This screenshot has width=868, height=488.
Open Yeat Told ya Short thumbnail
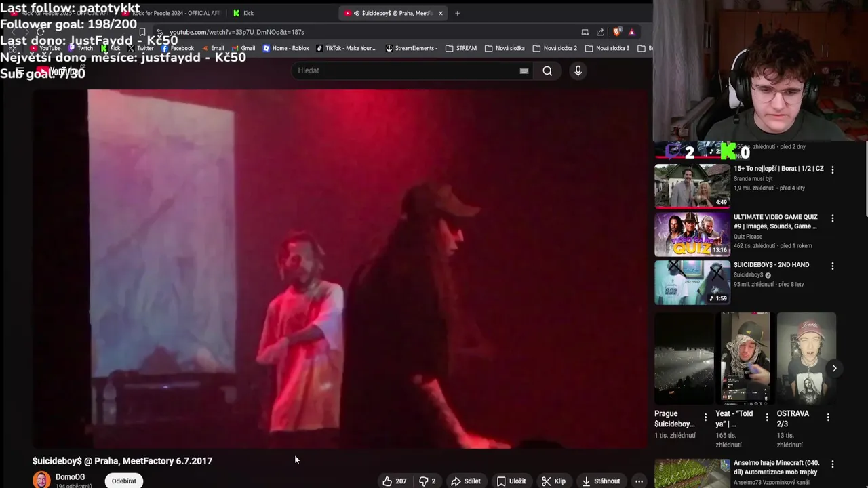[x=745, y=359]
